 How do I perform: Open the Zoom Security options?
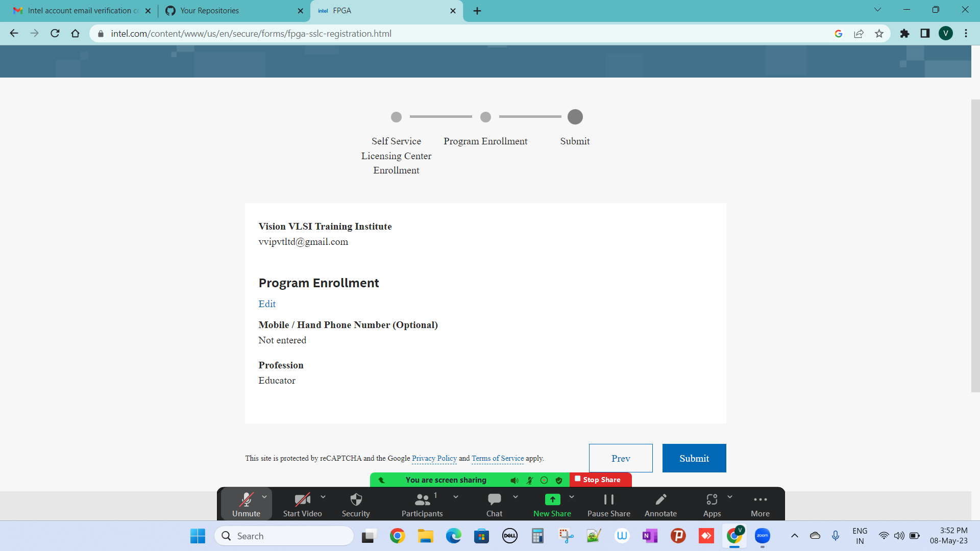(x=356, y=504)
